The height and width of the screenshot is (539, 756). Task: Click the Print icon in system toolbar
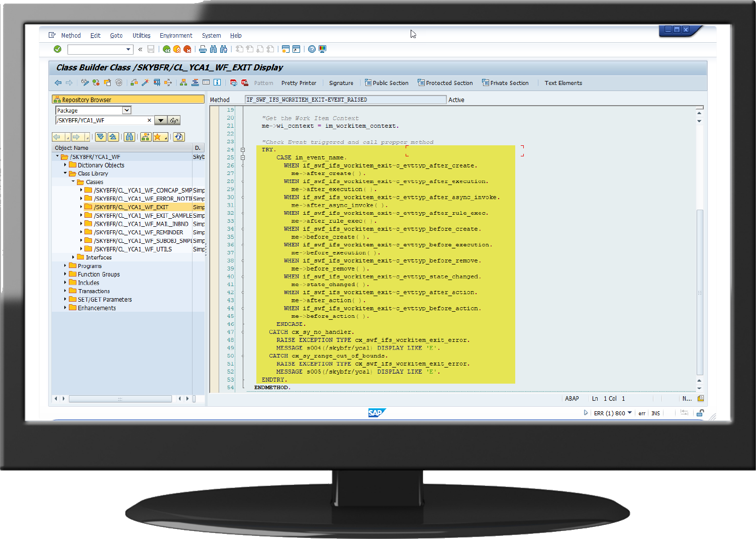203,49
